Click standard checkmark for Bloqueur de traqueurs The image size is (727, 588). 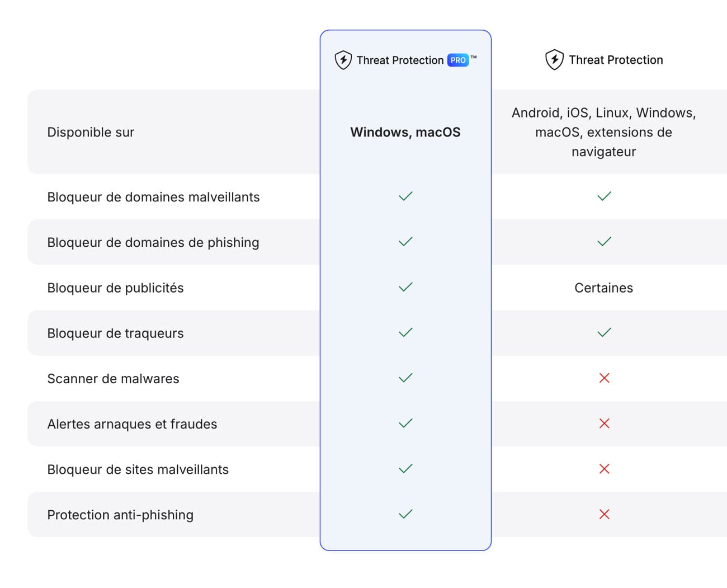(x=604, y=333)
